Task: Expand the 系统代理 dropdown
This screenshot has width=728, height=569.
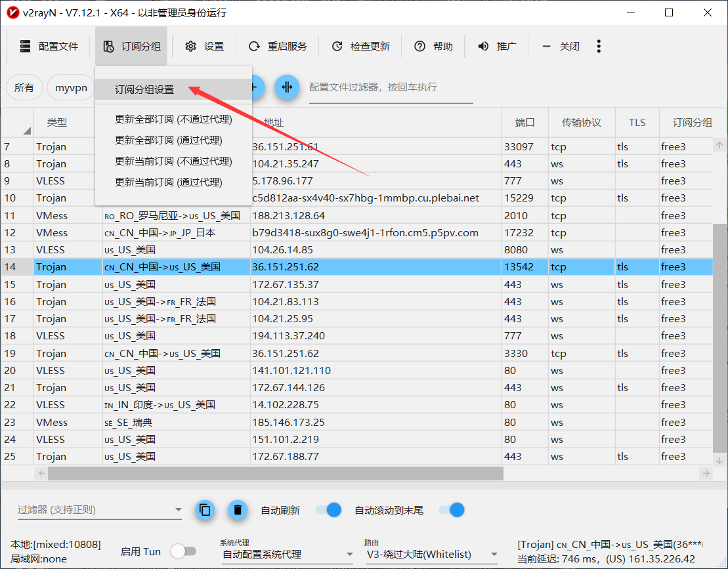Action: (x=286, y=555)
